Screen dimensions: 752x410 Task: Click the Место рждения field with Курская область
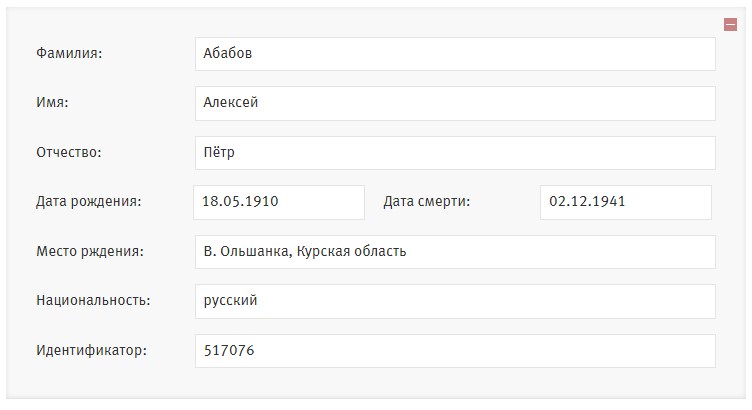(x=455, y=252)
